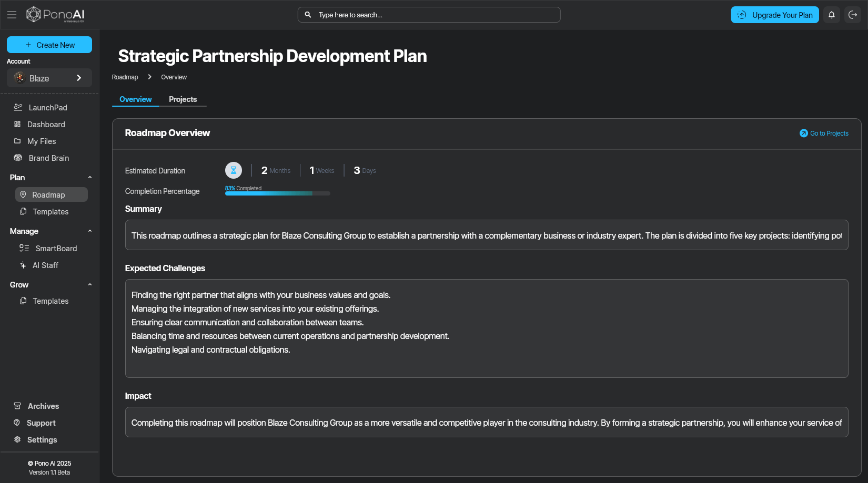Click the Upgrade Your Plan button
This screenshot has height=483, width=868.
coord(774,15)
